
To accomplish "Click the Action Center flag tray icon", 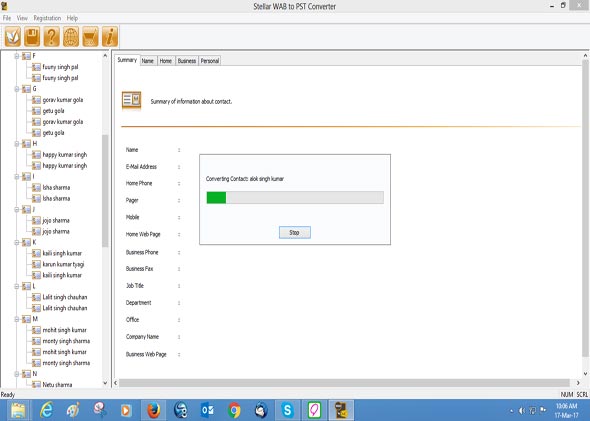I will pos(543,410).
